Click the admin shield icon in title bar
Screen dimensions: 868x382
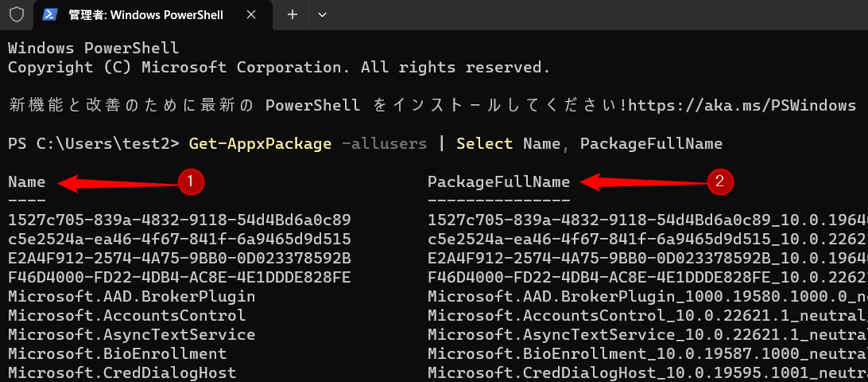(16, 14)
